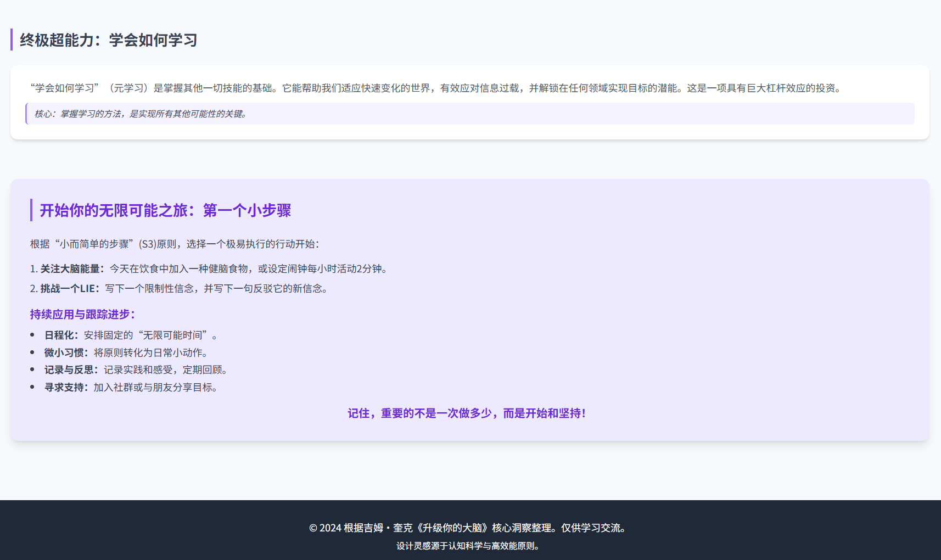Viewport: 941px width, 560px height.
Task: Click the centered reminder starting with 记住
Action: (x=467, y=413)
